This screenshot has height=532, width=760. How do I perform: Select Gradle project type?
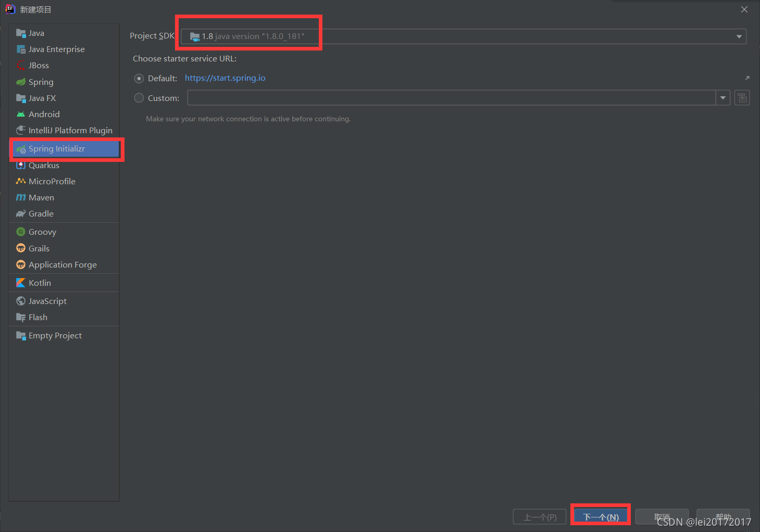coord(64,213)
